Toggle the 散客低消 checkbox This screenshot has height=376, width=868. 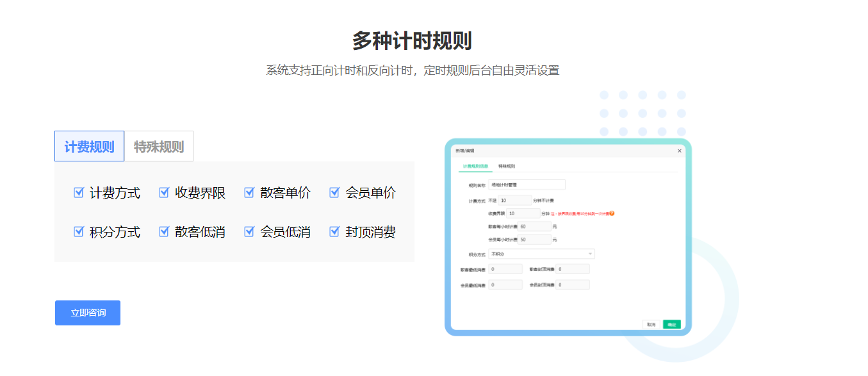164,232
